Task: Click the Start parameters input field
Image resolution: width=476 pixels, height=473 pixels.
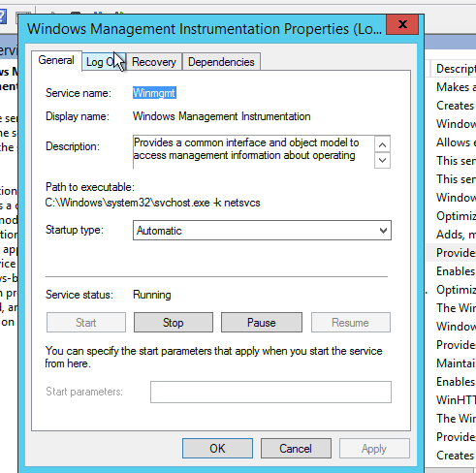Action: tap(270, 392)
